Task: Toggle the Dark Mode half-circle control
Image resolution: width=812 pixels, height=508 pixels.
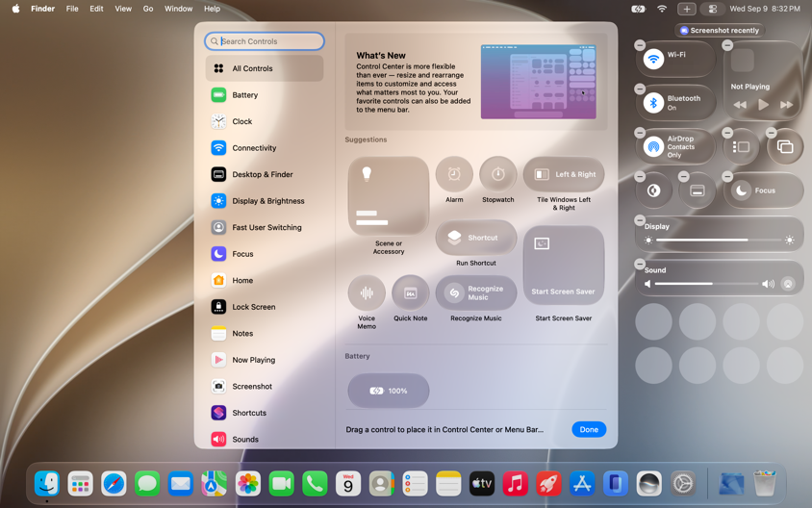Action: point(653,190)
